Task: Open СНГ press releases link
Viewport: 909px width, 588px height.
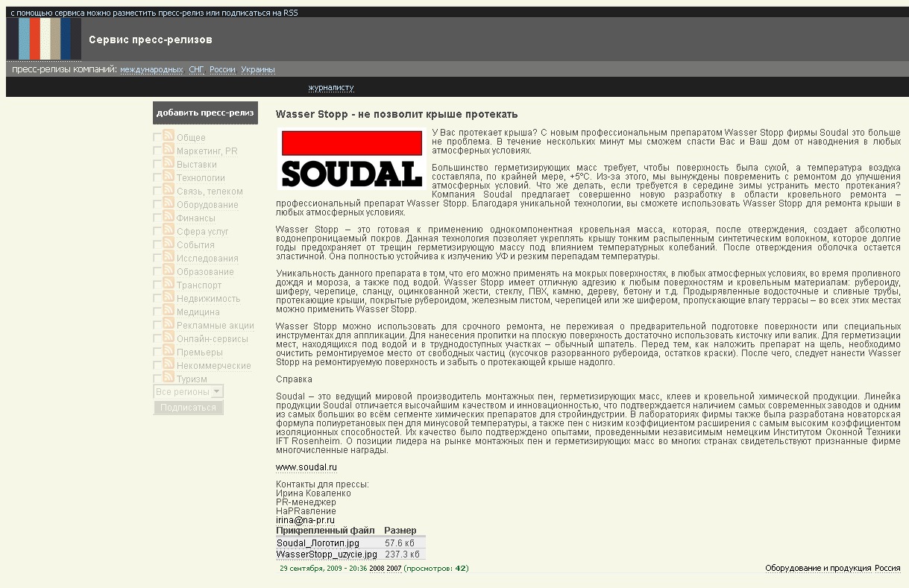Action: (196, 70)
